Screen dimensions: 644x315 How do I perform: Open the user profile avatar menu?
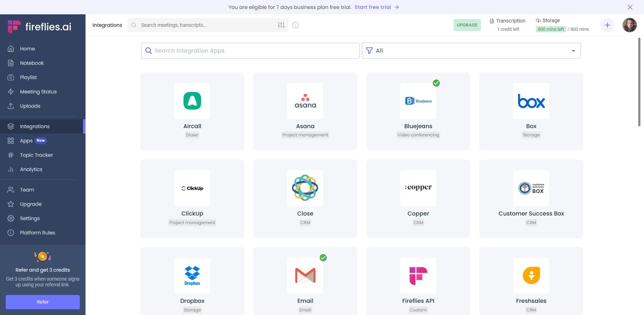(629, 25)
